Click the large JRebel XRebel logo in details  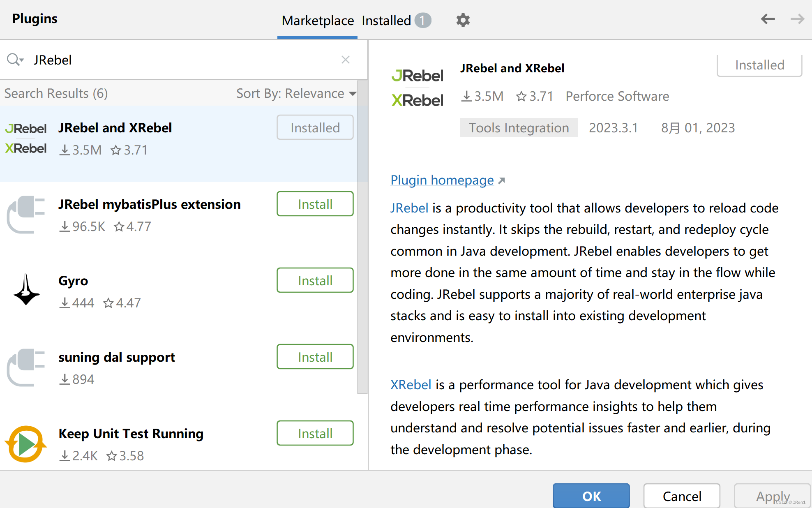tap(417, 88)
